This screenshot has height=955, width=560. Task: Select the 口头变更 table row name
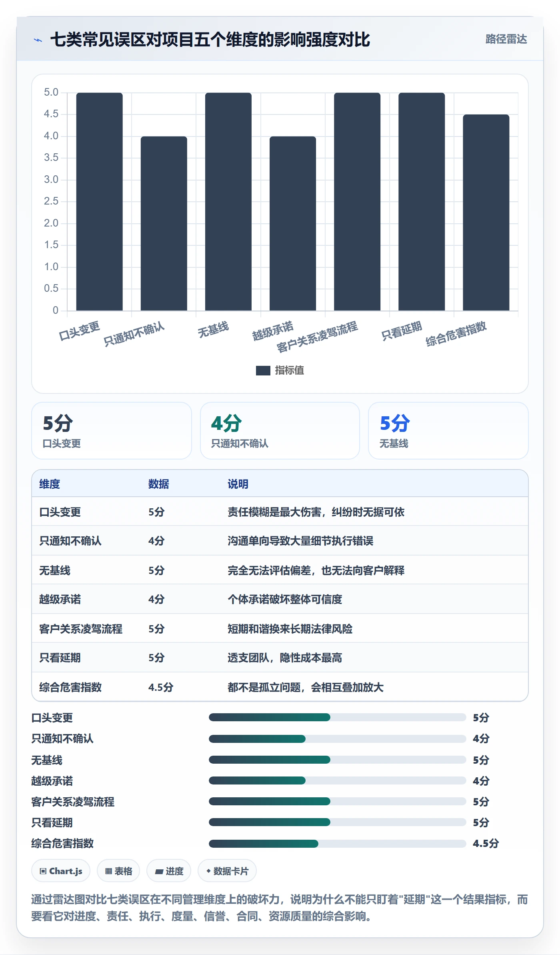coord(60,512)
